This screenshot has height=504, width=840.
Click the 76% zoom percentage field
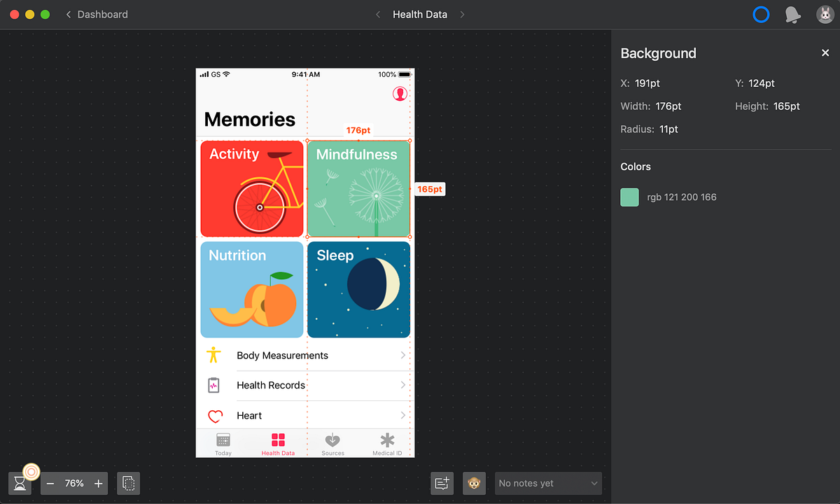[73, 483]
